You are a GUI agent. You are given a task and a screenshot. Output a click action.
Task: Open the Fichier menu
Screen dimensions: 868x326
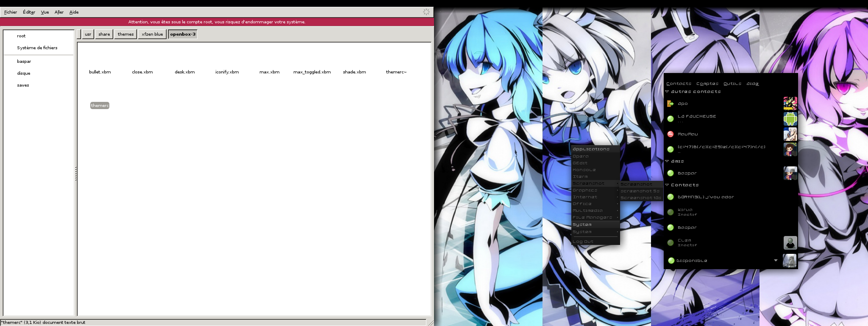pos(11,12)
